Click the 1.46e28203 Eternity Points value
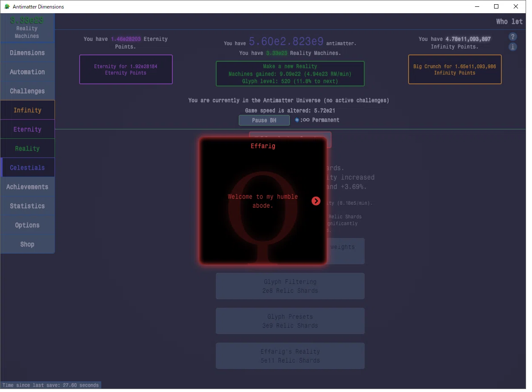Viewport: 532px width, 392px height. click(126, 39)
